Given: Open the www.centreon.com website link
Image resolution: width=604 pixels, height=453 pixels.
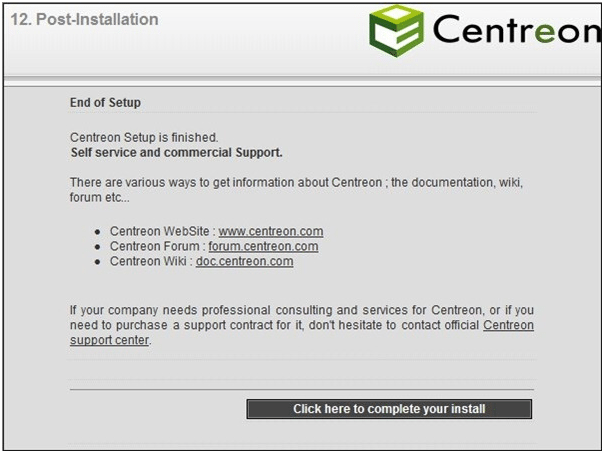Looking at the screenshot, I should pyautogui.click(x=271, y=232).
